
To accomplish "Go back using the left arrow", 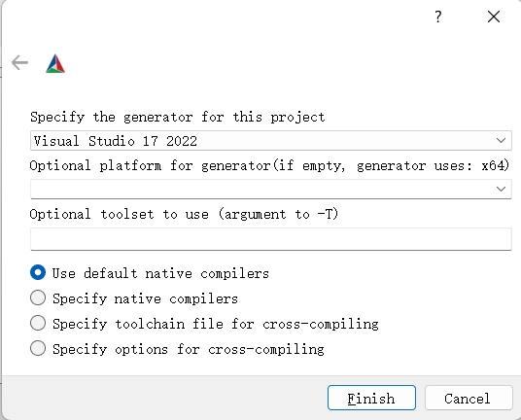I will point(19,63).
